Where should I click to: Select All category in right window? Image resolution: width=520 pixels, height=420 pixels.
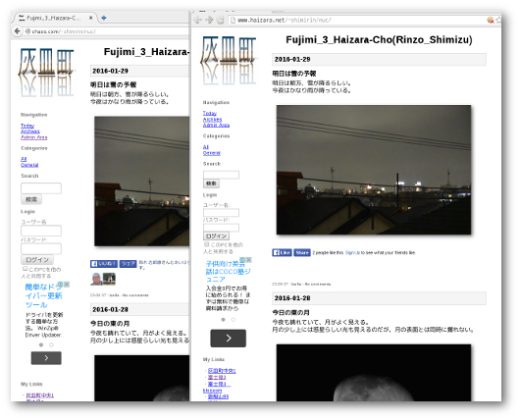206,147
